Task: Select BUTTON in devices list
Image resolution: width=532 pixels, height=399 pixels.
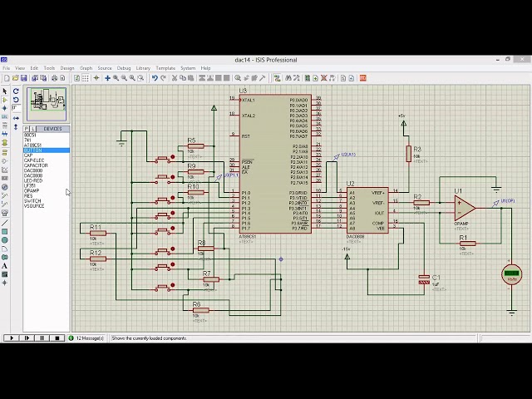Action: click(x=47, y=150)
